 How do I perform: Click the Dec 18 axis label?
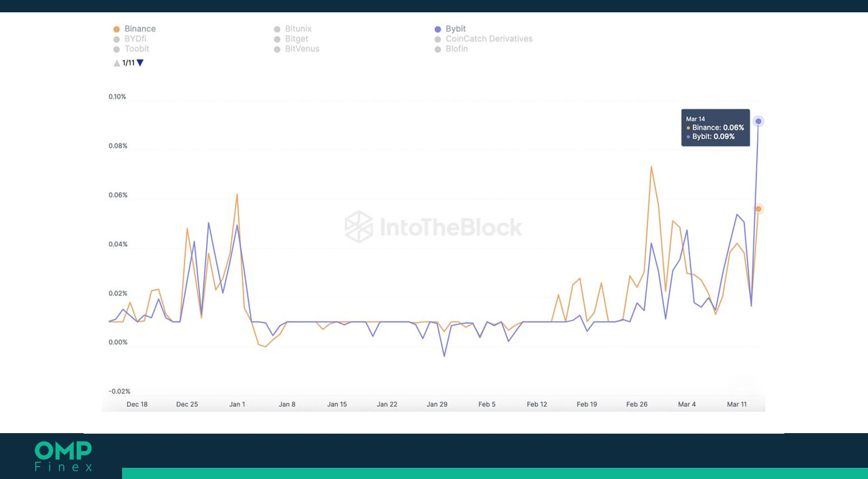(137, 404)
